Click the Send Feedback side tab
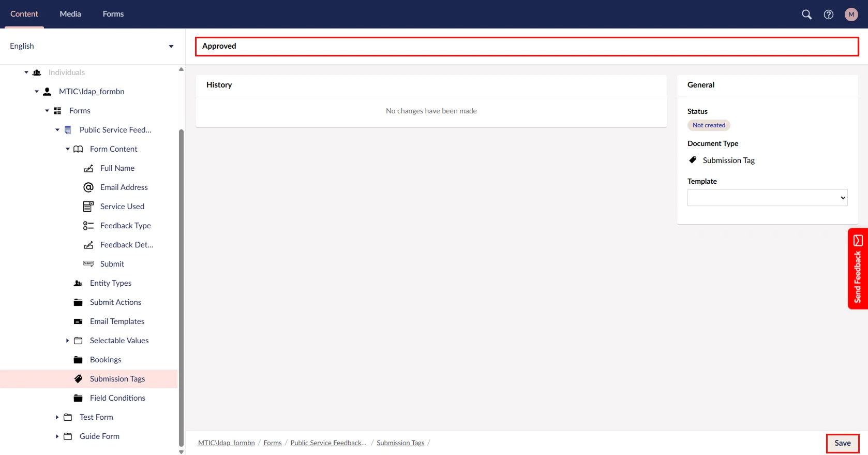The width and height of the screenshot is (868, 455). tap(857, 269)
